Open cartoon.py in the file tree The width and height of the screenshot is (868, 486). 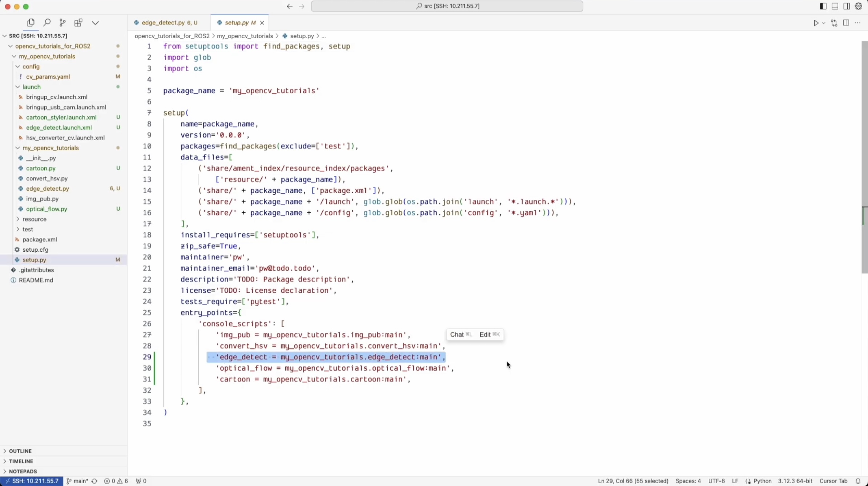pos(41,168)
